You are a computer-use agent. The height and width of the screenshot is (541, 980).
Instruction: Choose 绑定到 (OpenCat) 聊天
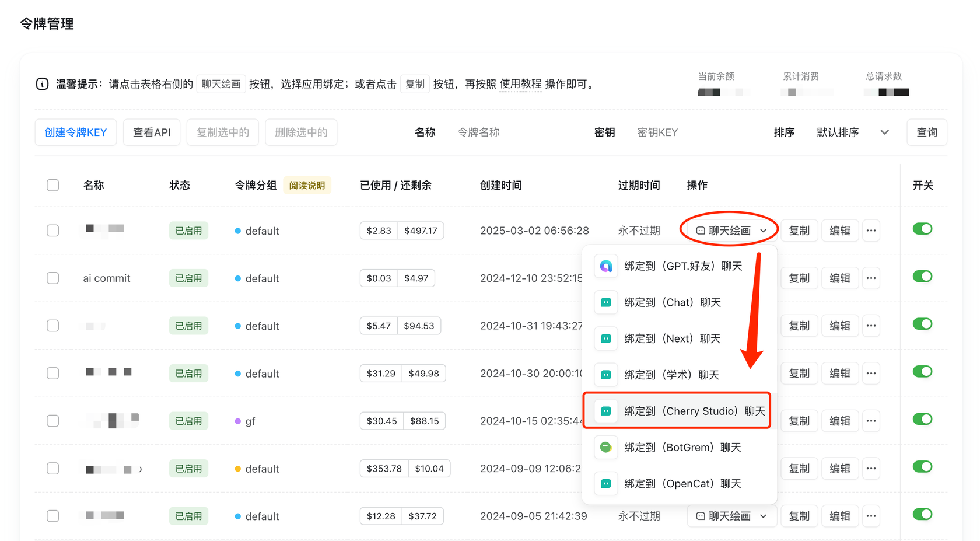click(x=680, y=483)
